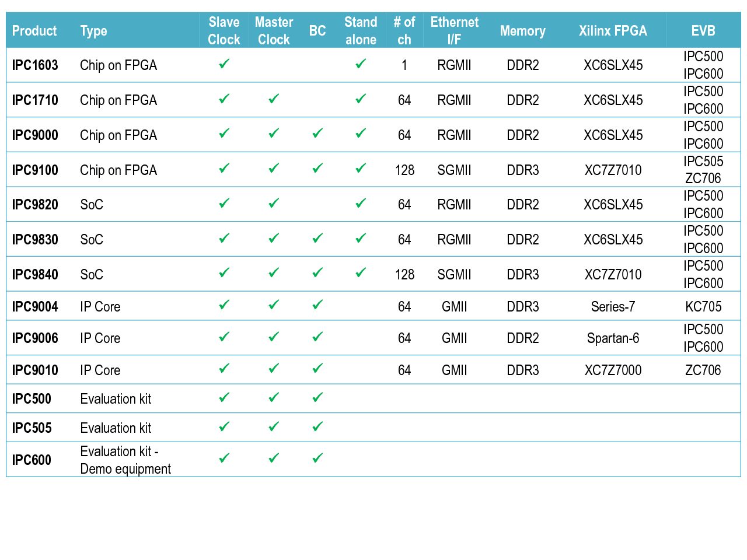Viewport: 747px width, 560px height.
Task: Click the BC checkmark for IPC9000
Action: pos(317,133)
